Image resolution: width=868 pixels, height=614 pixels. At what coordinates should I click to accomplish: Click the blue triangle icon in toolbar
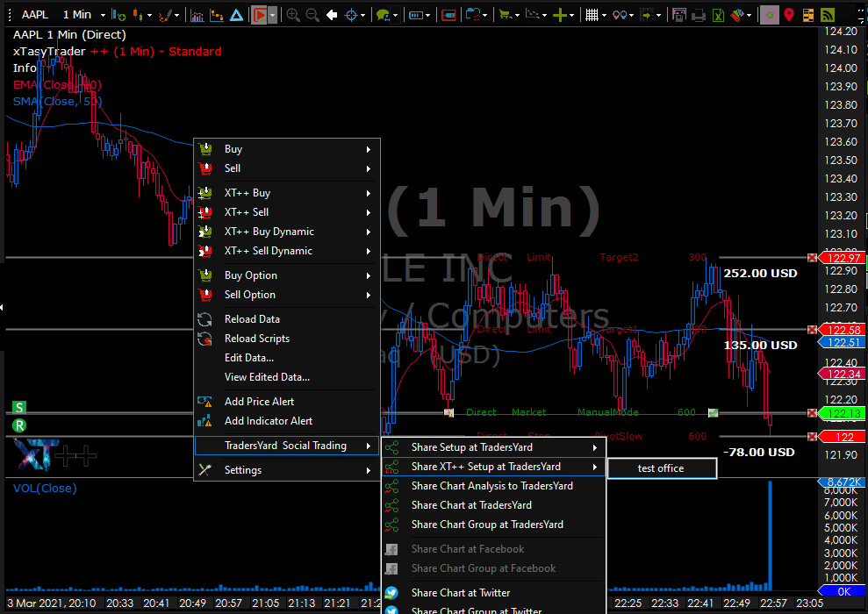236,15
